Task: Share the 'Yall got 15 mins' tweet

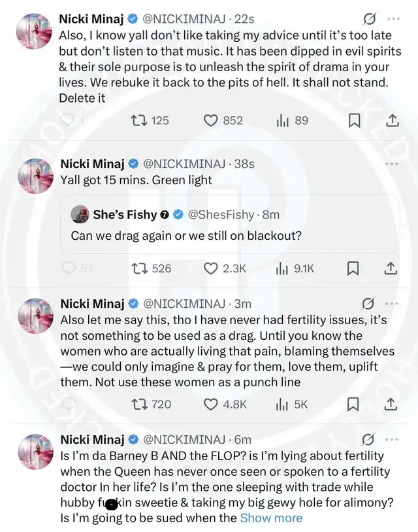Action: click(391, 268)
